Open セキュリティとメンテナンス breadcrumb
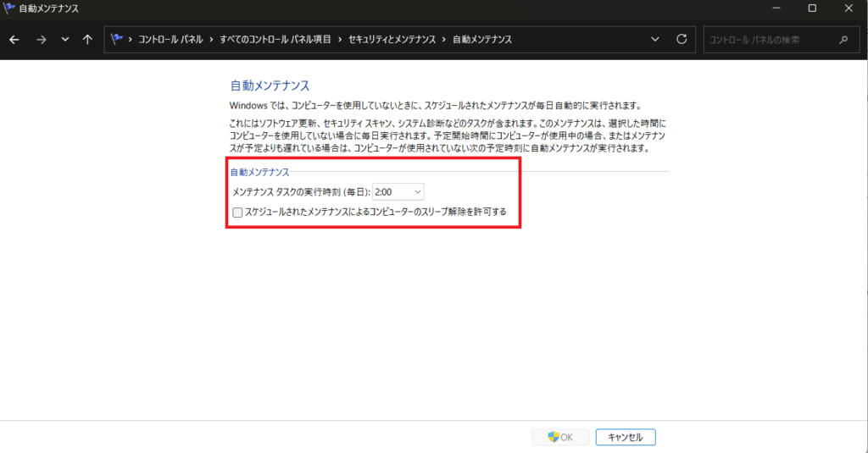Screen dimensions: 868x453 click(x=392, y=39)
